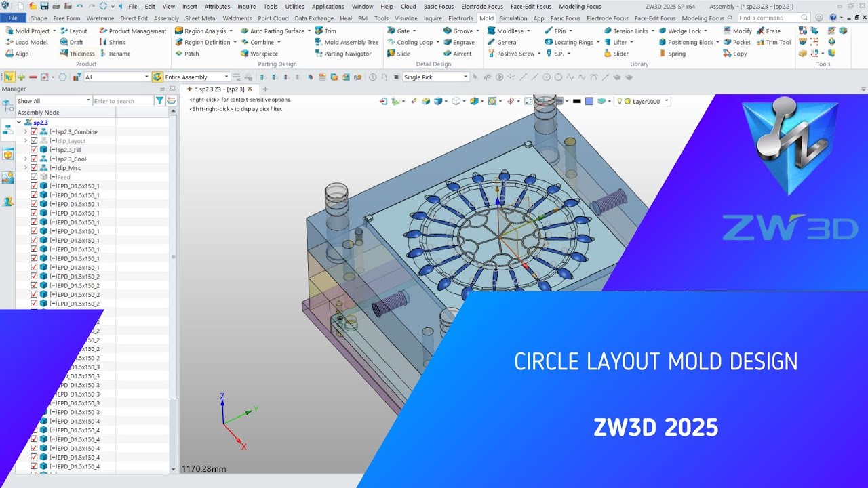
Task: Toggle checkbox for dlp_Layout node
Action: (34, 141)
